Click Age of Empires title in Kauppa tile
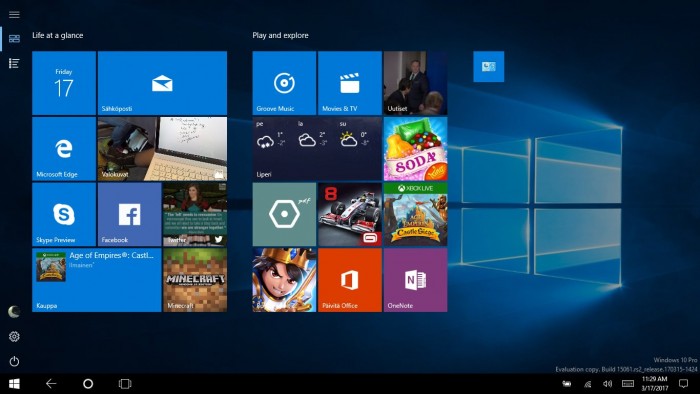 (x=112, y=255)
